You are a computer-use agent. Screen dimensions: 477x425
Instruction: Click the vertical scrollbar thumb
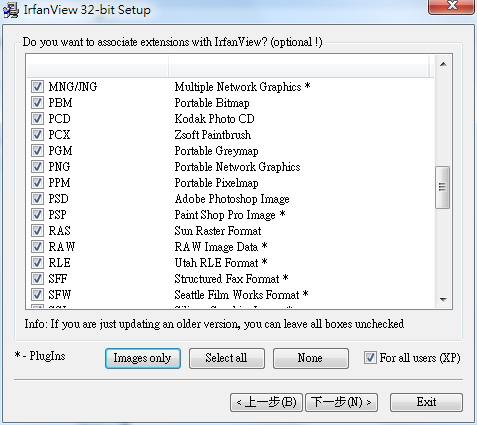(x=442, y=187)
